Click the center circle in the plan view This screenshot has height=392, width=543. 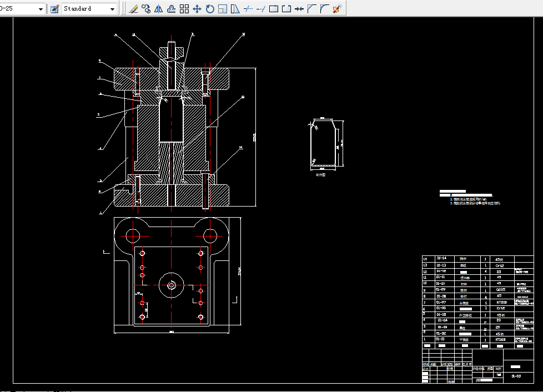[x=172, y=285]
